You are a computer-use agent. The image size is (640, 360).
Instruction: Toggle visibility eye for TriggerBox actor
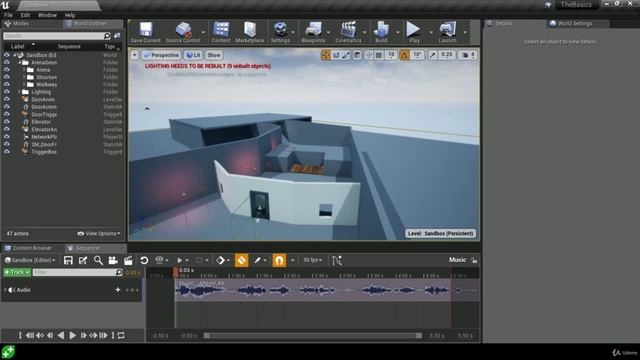(7, 152)
